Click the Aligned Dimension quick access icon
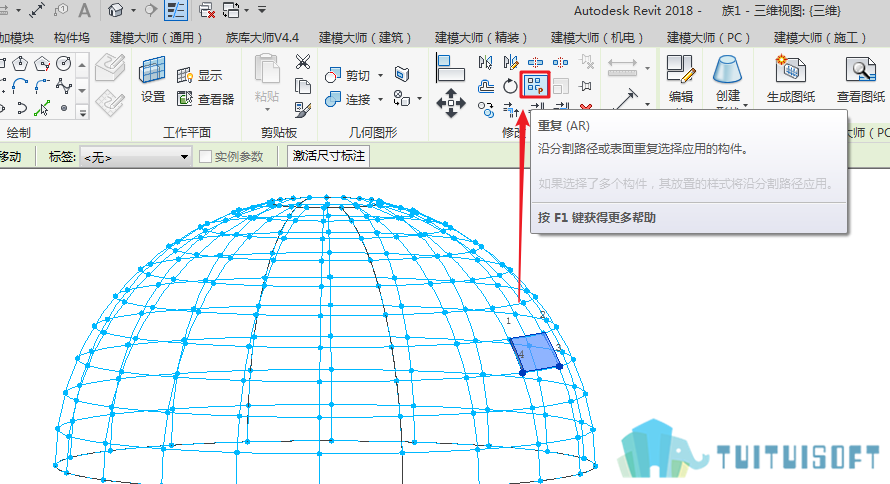Screen dimensions: 890x484 coord(37,10)
